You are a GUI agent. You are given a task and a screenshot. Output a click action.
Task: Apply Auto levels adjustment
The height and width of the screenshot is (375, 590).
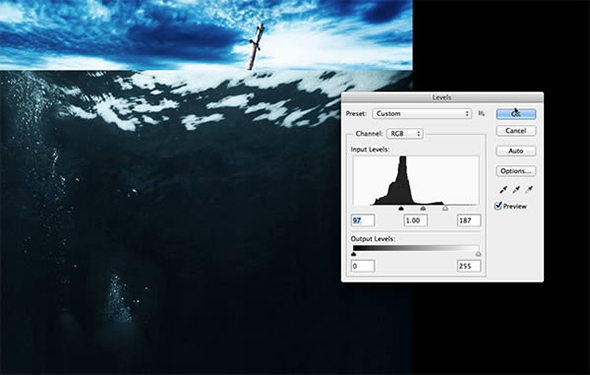click(516, 151)
